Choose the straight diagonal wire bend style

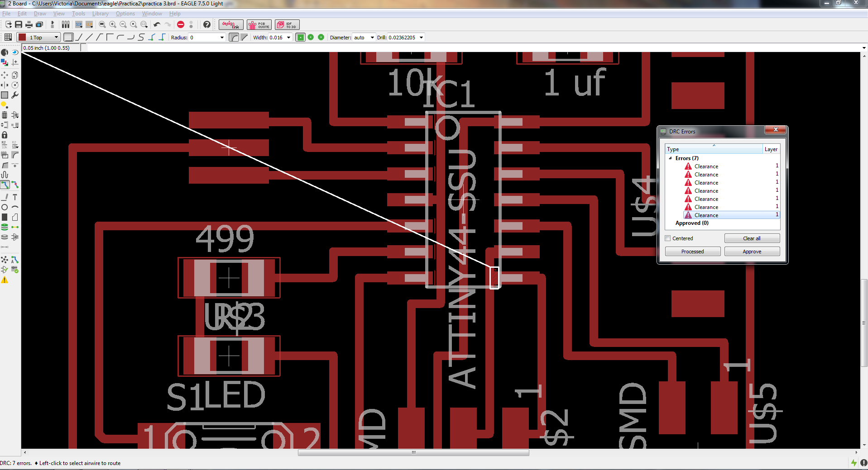pos(89,38)
